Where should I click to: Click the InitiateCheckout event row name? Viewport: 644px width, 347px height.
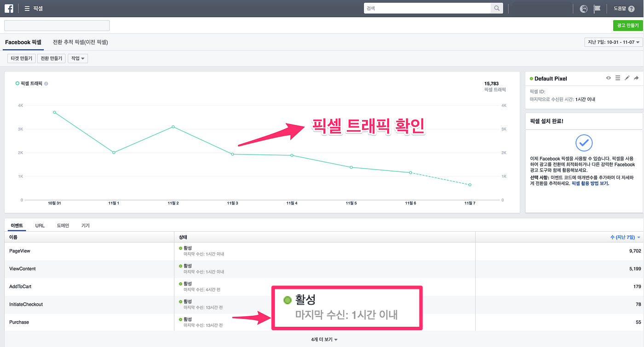point(26,305)
